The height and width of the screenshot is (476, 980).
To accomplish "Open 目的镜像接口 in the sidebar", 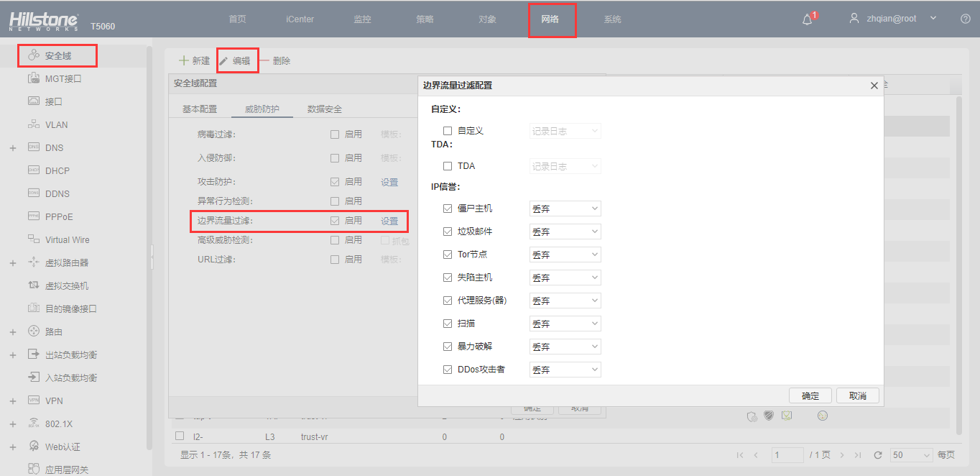I will coord(70,308).
